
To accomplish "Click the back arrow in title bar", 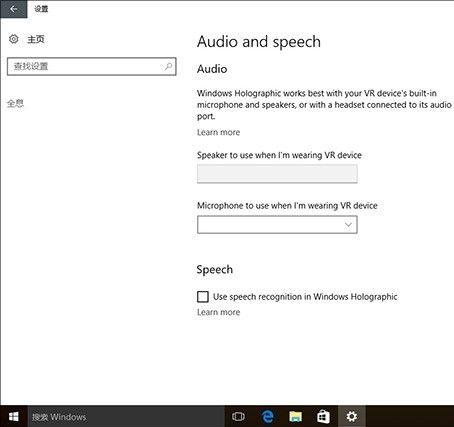I will [x=13, y=9].
